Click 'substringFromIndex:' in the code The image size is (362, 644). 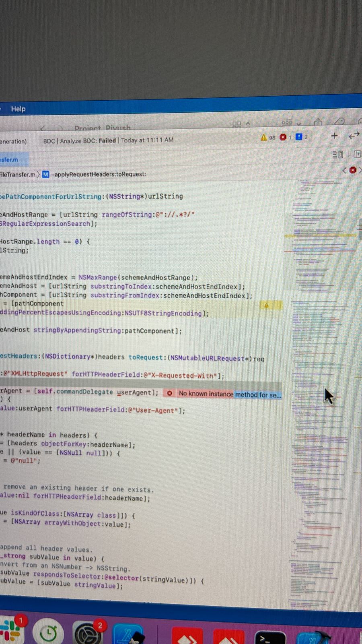click(127, 295)
